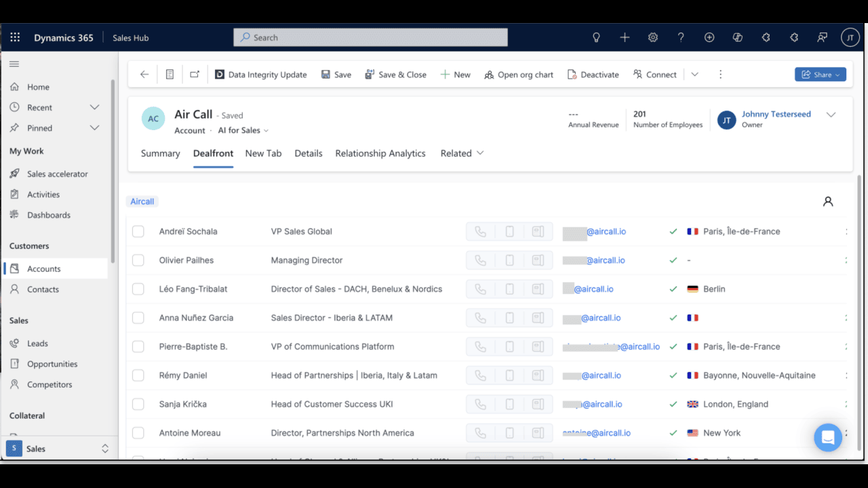
Task: Check the box for Sanja Krička
Action: [x=138, y=404]
